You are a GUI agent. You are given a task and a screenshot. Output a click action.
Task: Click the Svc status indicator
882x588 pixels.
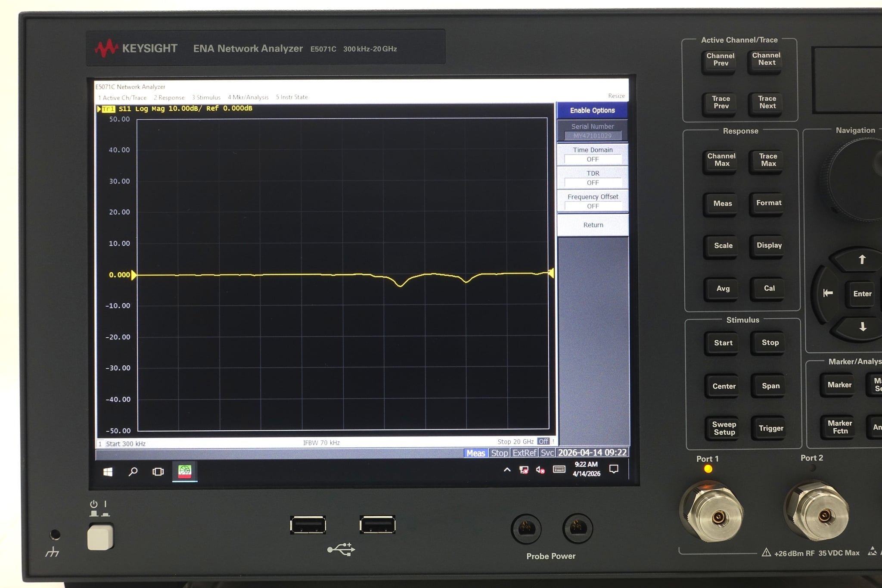pos(547,453)
